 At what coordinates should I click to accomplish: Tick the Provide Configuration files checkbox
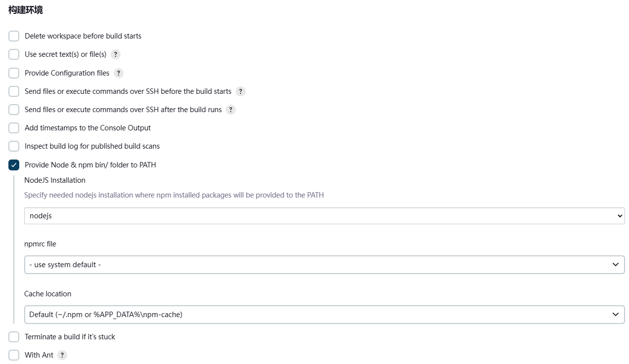[x=14, y=73]
